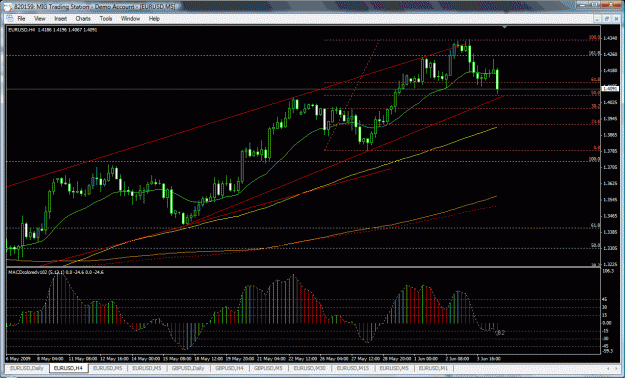Click the 820159 MIG Trading Station title
The width and height of the screenshot is (625, 378).
point(95,7)
